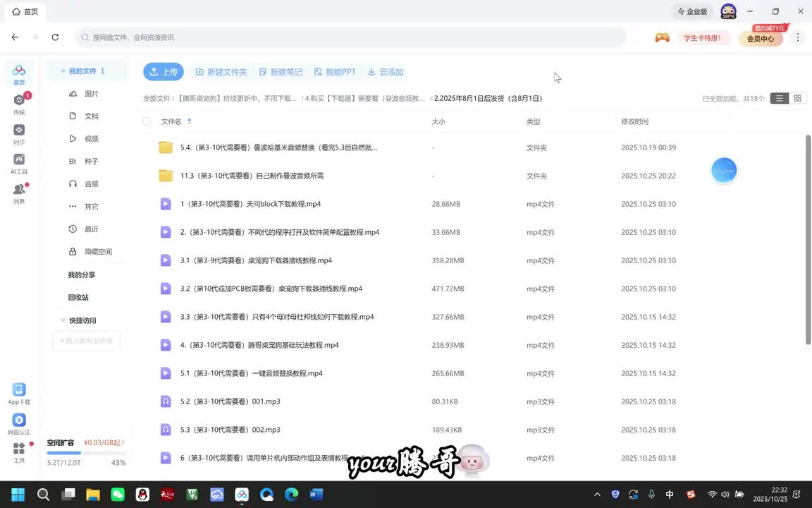Click the 空间扩容 ¥0.03/GB起 link
Screen dimensions: 812x508
(x=104, y=442)
